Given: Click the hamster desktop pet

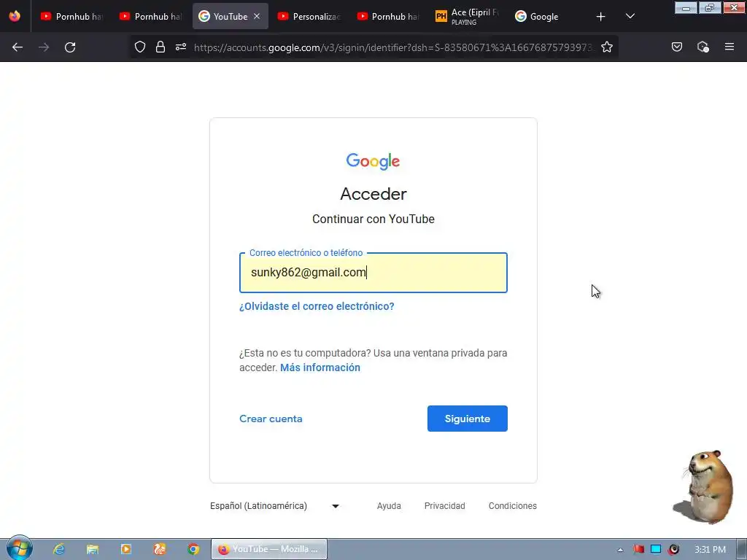Looking at the screenshot, I should point(705,486).
